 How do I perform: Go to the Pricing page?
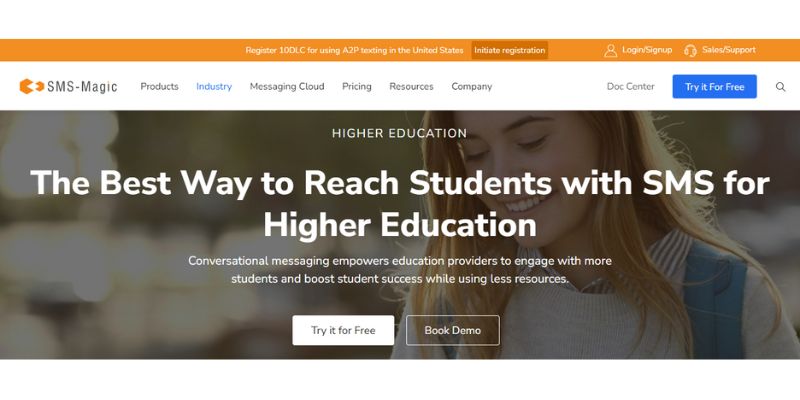[x=357, y=87]
